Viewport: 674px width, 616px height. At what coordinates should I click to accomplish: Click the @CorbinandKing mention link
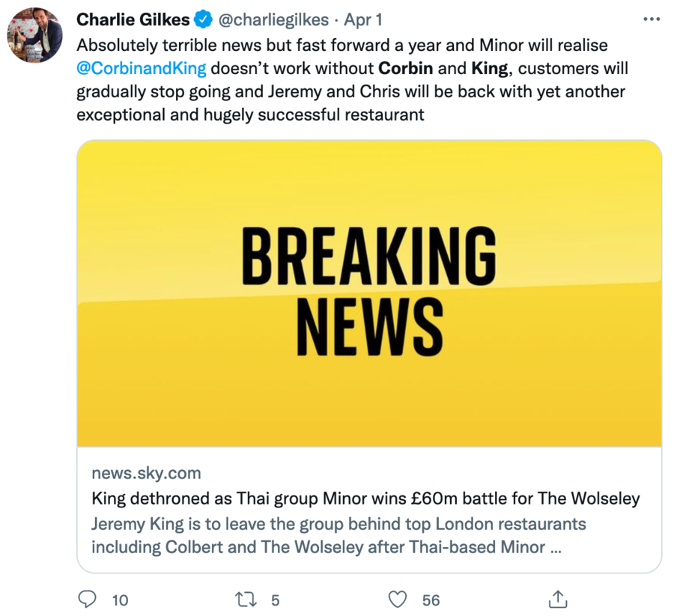pos(141,69)
